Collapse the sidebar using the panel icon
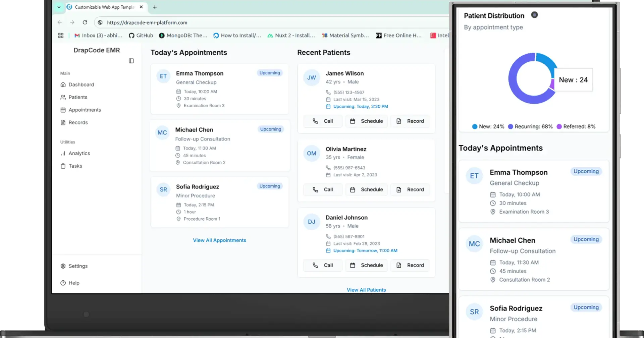The height and width of the screenshot is (338, 644). (131, 61)
